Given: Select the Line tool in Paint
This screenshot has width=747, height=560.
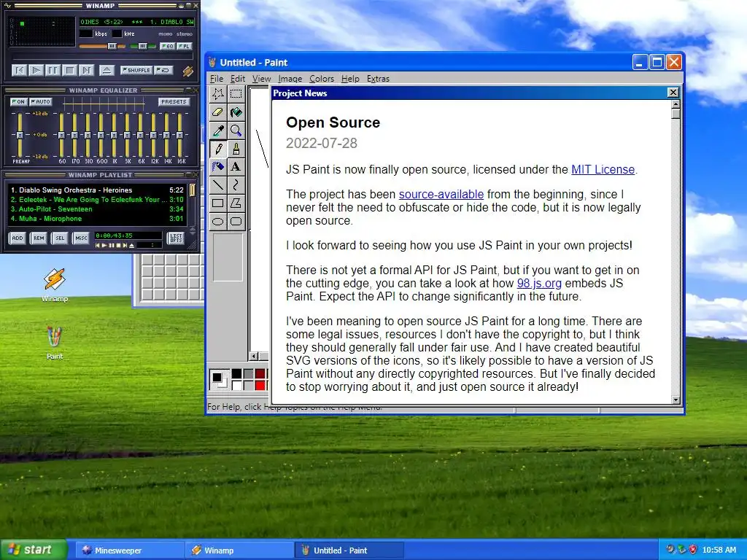Looking at the screenshot, I should click(218, 184).
